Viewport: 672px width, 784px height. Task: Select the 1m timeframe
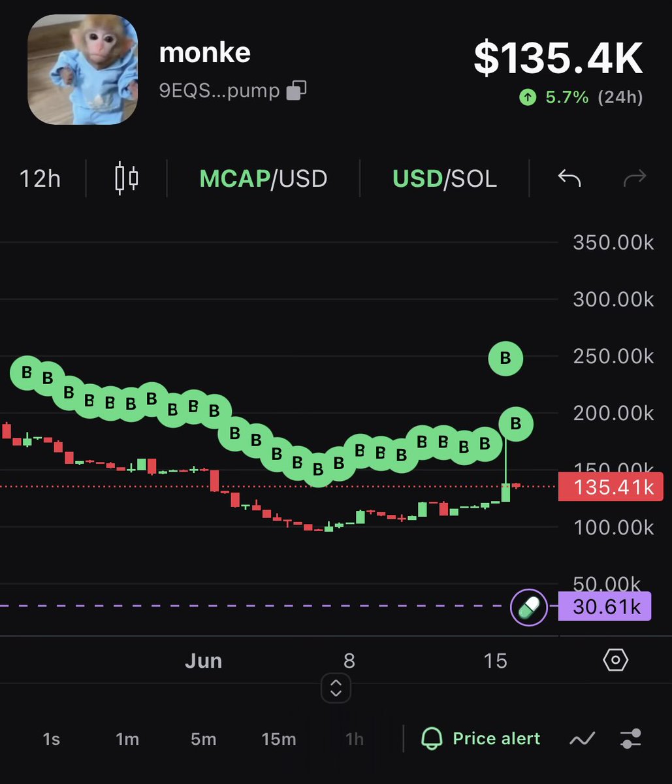(127, 739)
